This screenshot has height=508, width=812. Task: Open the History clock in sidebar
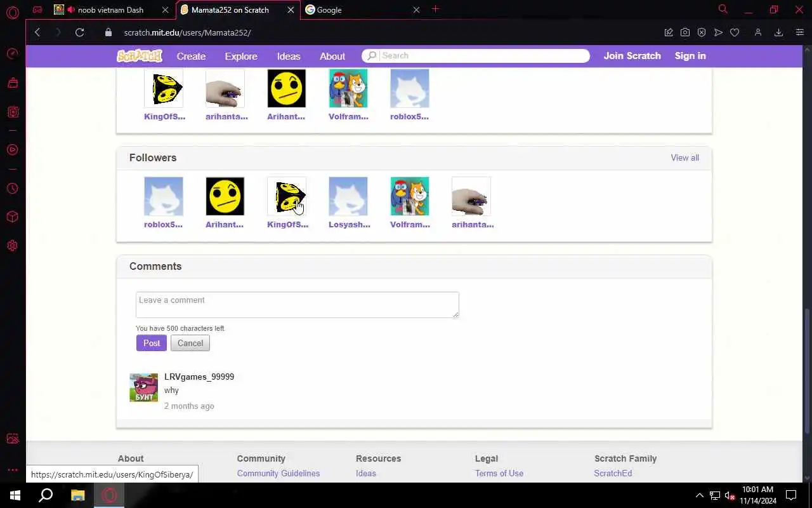click(x=12, y=189)
